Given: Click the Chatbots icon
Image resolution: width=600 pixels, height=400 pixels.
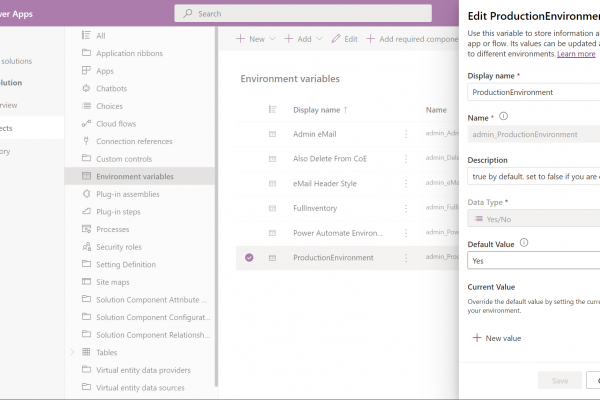Looking at the screenshot, I should tap(86, 88).
